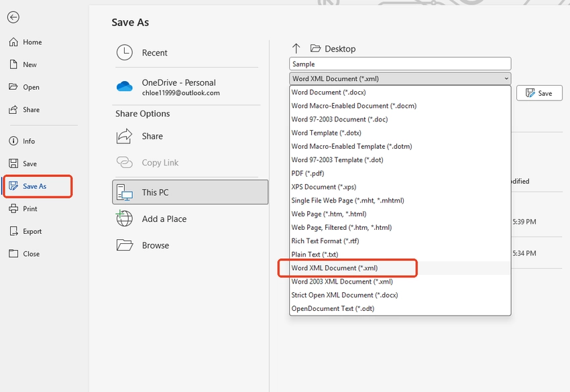
Task: Click the Save floppy disk icon in sidebar
Action: (13, 164)
